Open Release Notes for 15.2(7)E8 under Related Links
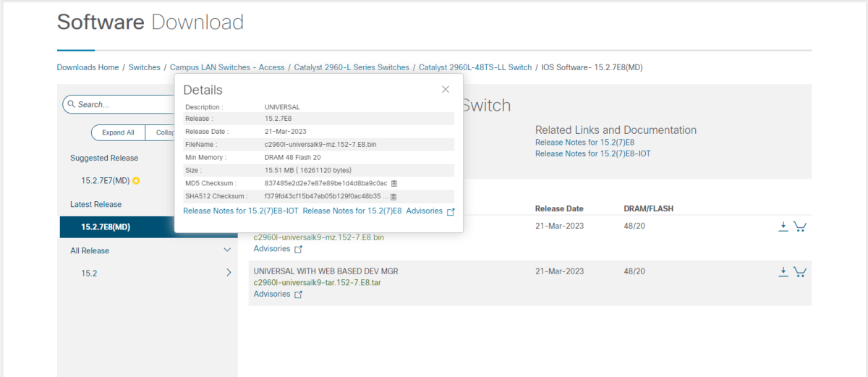 584,143
